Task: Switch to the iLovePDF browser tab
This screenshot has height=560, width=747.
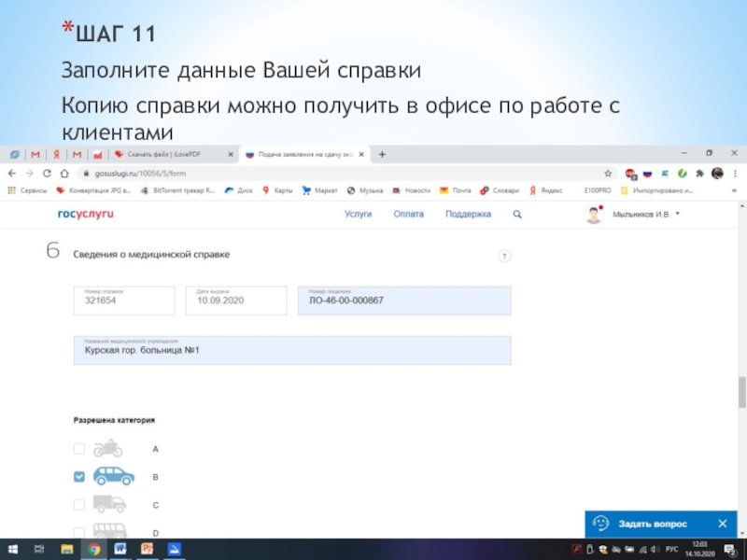Action: tap(165, 154)
